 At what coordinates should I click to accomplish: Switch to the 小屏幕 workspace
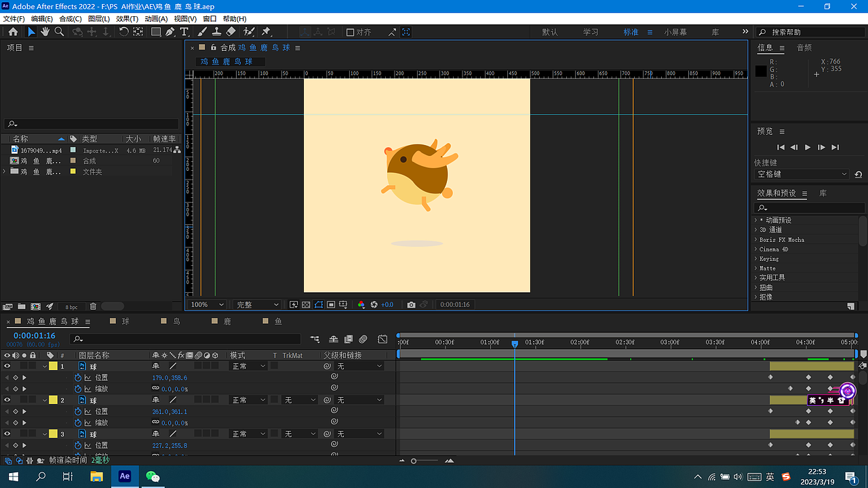tap(675, 32)
